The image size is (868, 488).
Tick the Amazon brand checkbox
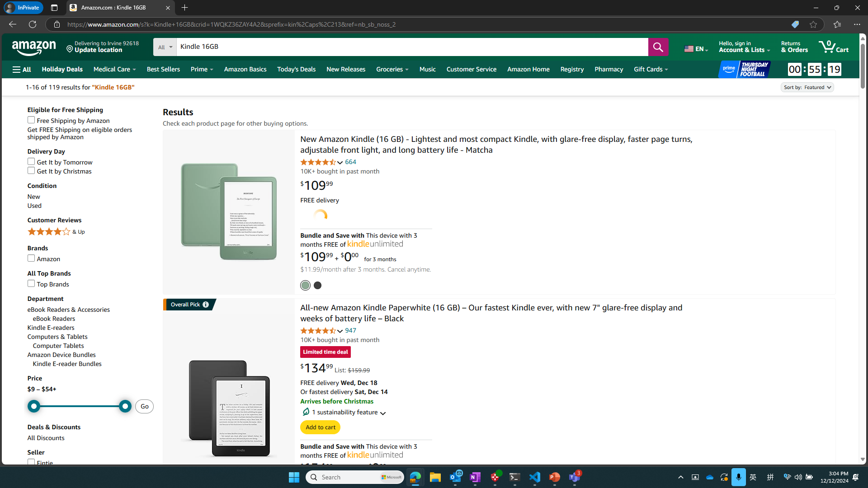tap(31, 258)
